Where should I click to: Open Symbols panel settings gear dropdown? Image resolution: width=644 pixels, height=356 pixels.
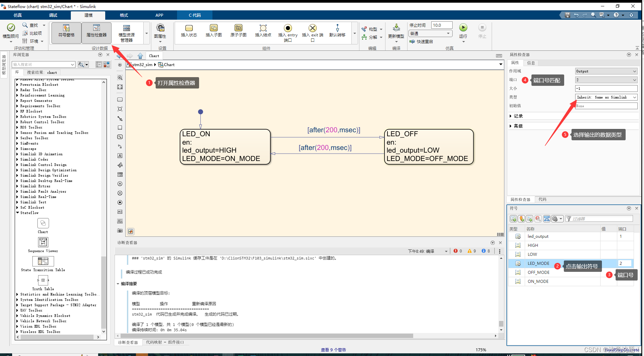[557, 219]
